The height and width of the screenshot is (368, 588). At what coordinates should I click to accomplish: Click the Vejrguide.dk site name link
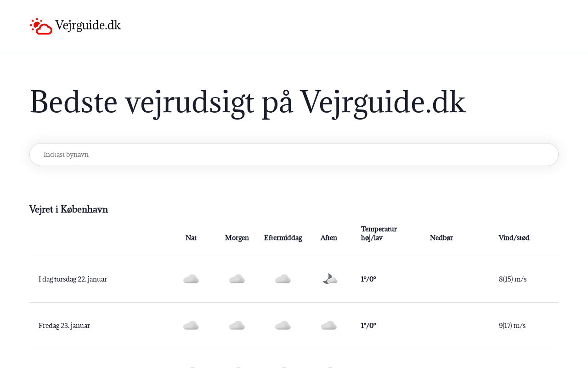click(88, 25)
